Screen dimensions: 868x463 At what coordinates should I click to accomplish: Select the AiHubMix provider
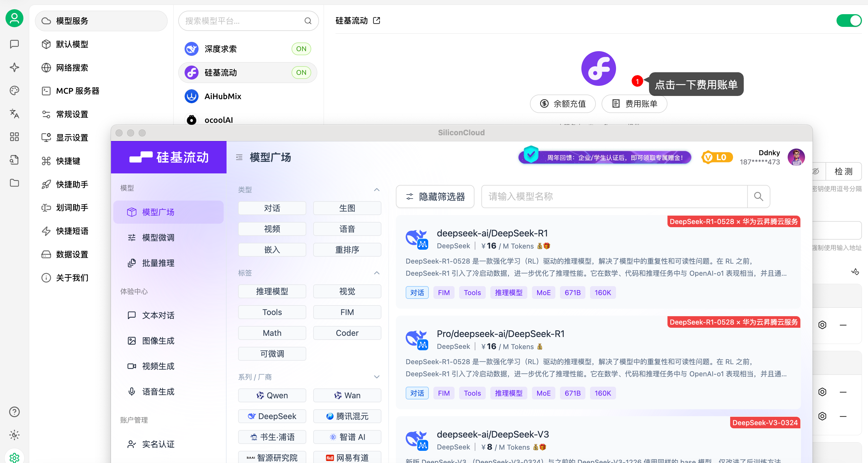coord(248,96)
